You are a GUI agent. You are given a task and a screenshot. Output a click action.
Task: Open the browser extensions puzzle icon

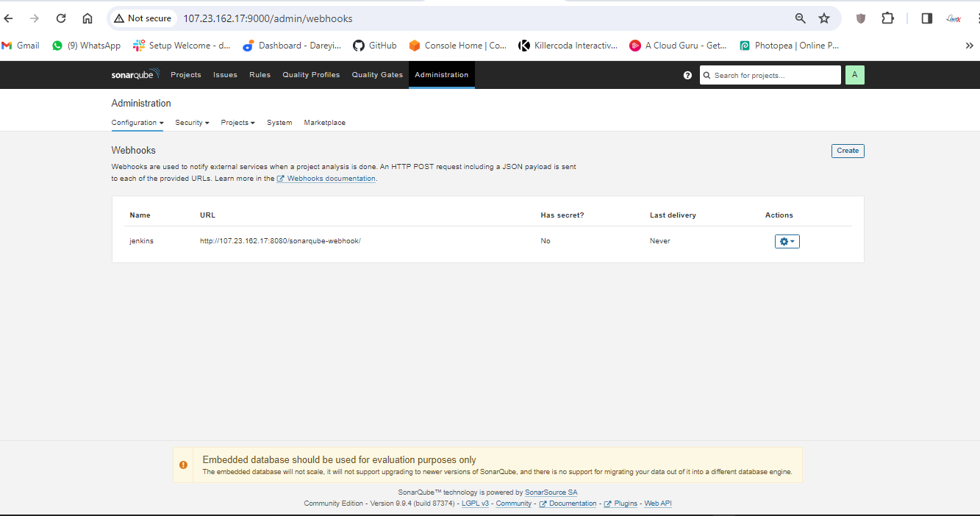[x=887, y=18]
